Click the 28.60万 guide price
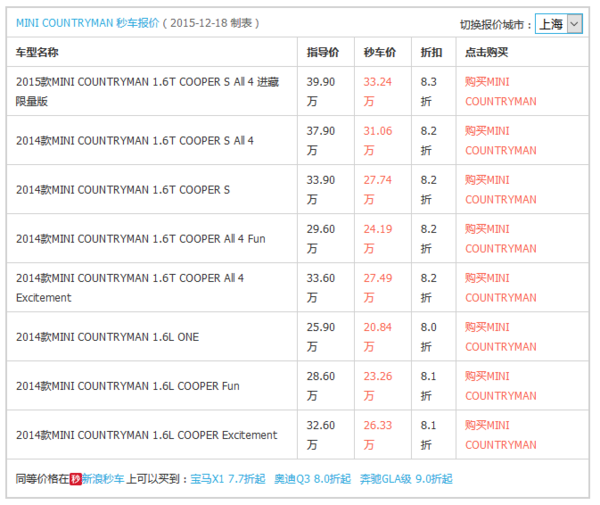Viewport: 600px width, 505px height. (321, 386)
